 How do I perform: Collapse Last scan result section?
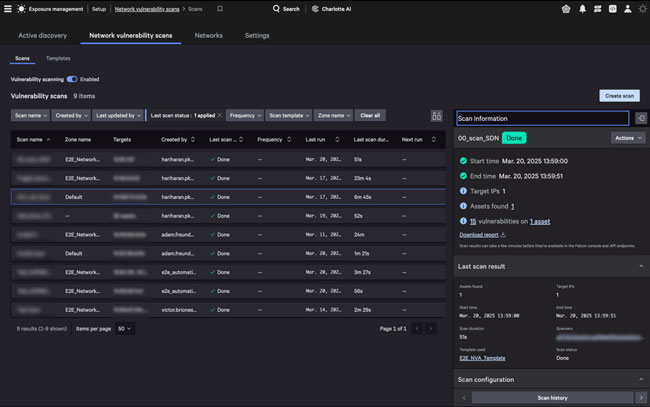[x=641, y=266]
